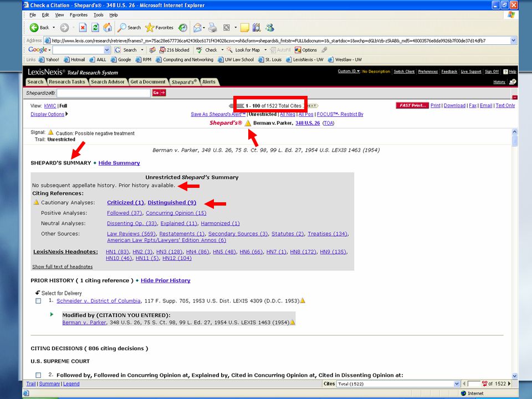Open the View menu

pos(59,15)
